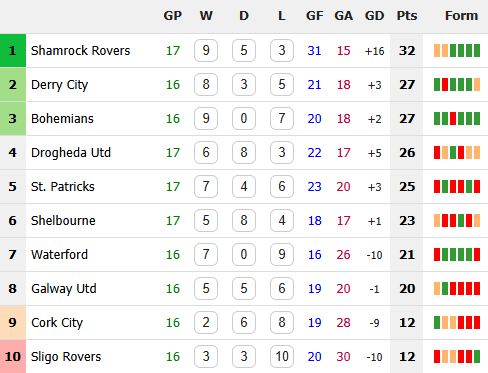Click the GP column header
The width and height of the screenshot is (488, 373).
(173, 16)
